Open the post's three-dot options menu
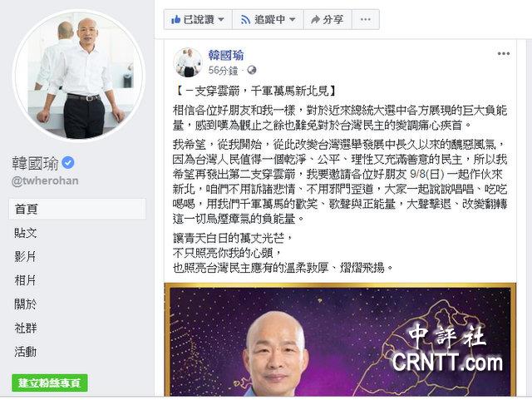The width and height of the screenshot is (532, 400). (504, 54)
